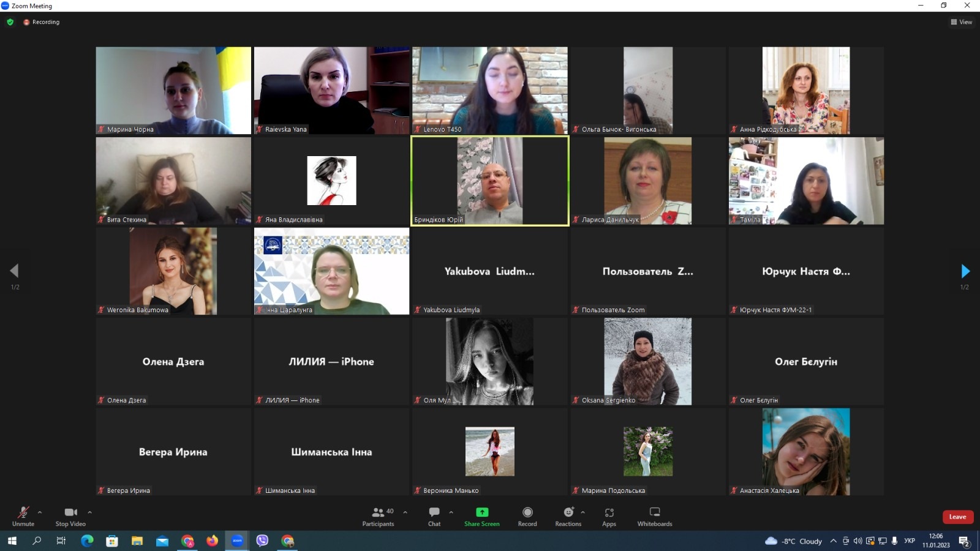Switch to Zoom via its taskbar icon
The height and width of the screenshot is (551, 980).
click(x=237, y=541)
